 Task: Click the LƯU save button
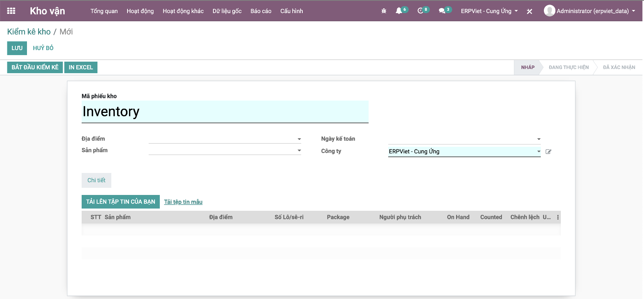(17, 48)
